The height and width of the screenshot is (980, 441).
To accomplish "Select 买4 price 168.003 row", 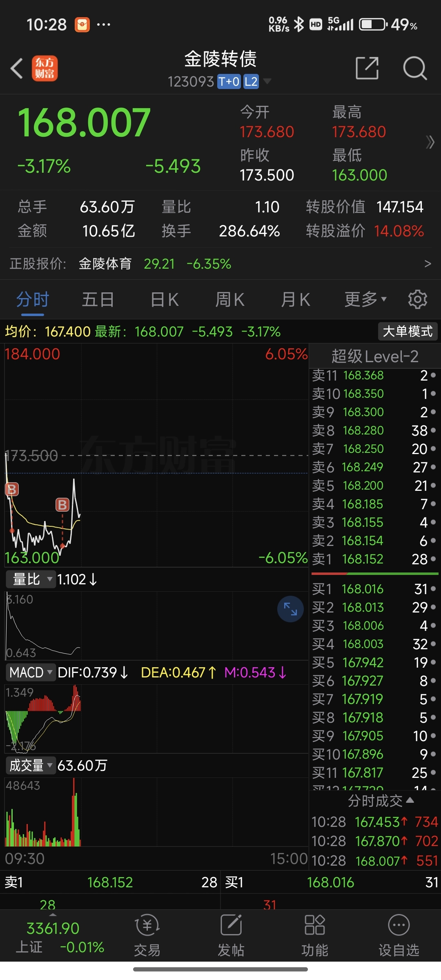I will pyautogui.click(x=374, y=644).
